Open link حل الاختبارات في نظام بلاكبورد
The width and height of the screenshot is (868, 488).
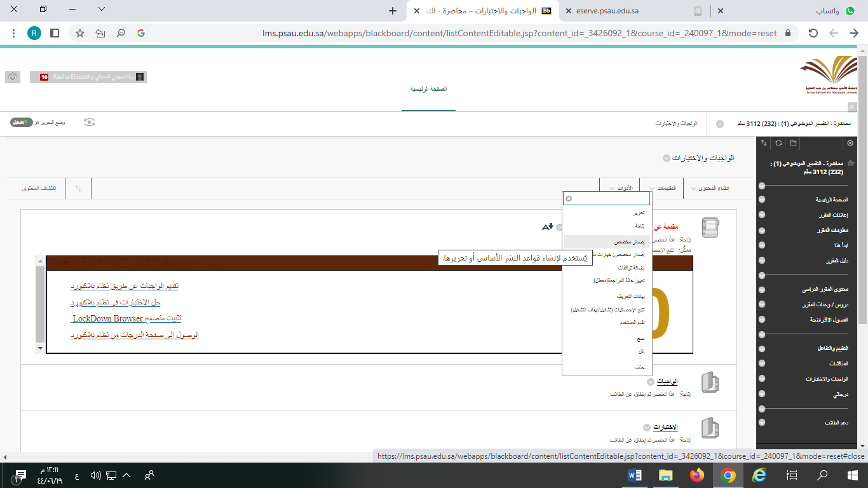click(x=116, y=302)
